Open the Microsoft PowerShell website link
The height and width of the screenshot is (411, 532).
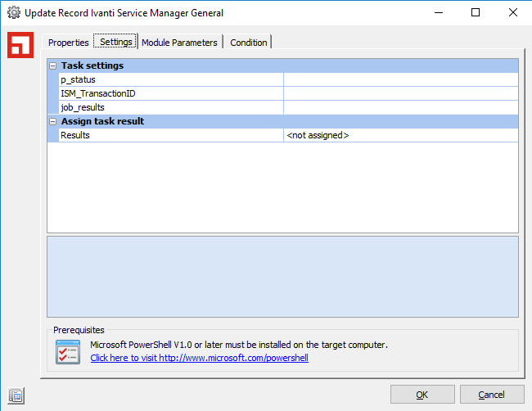tap(199, 358)
